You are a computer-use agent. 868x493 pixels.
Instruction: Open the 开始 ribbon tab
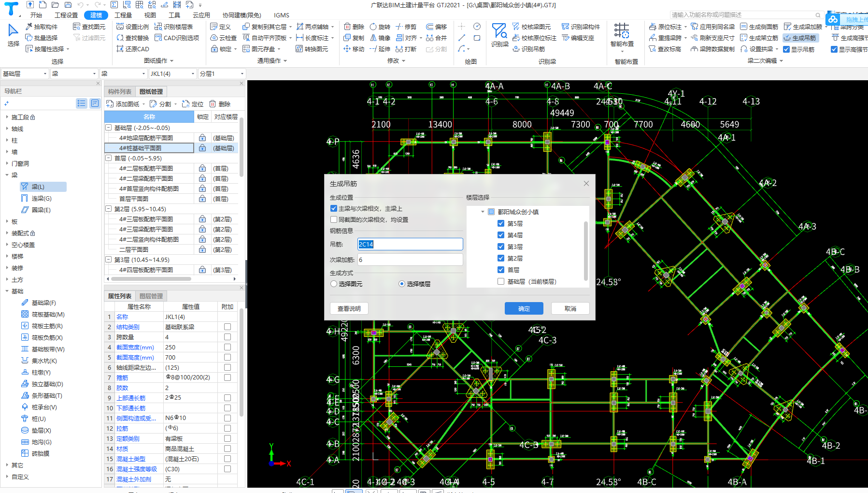point(36,15)
